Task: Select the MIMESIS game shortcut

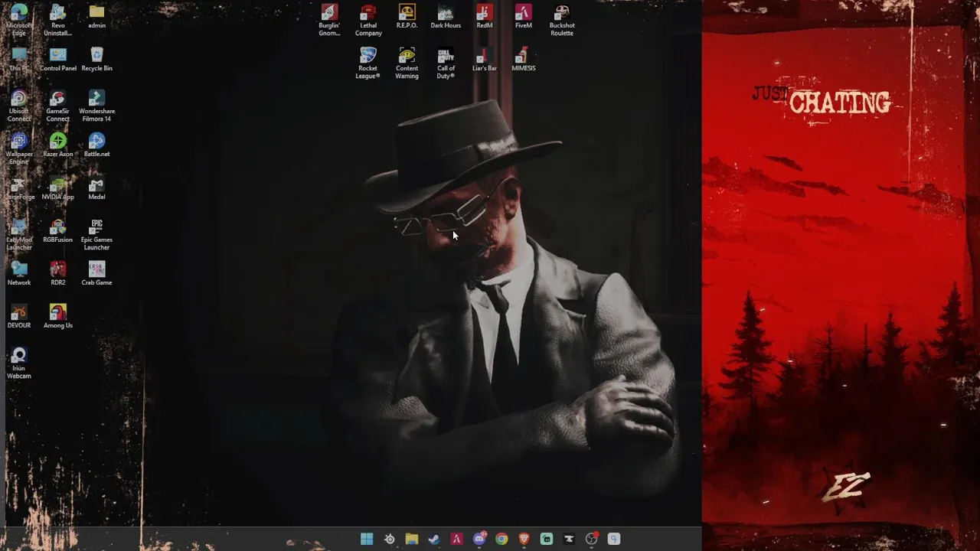Action: point(524,59)
